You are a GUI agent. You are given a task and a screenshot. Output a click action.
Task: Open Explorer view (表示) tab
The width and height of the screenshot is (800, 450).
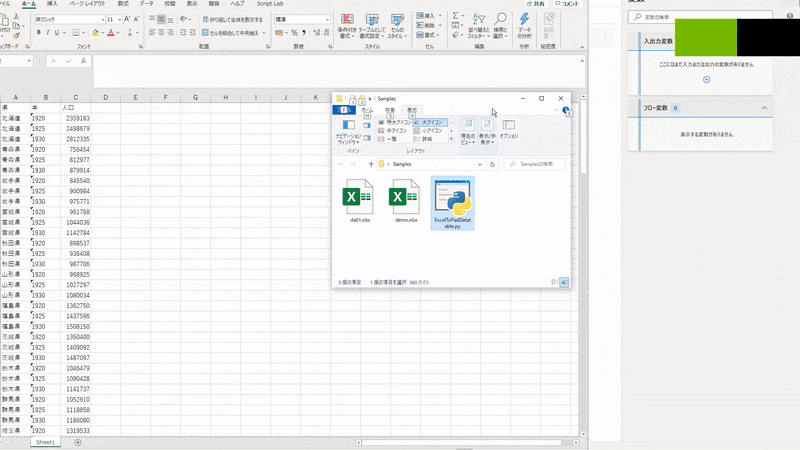412,110
